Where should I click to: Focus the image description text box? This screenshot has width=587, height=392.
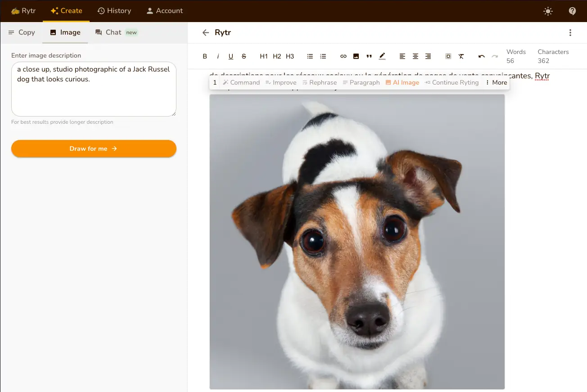pyautogui.click(x=94, y=89)
